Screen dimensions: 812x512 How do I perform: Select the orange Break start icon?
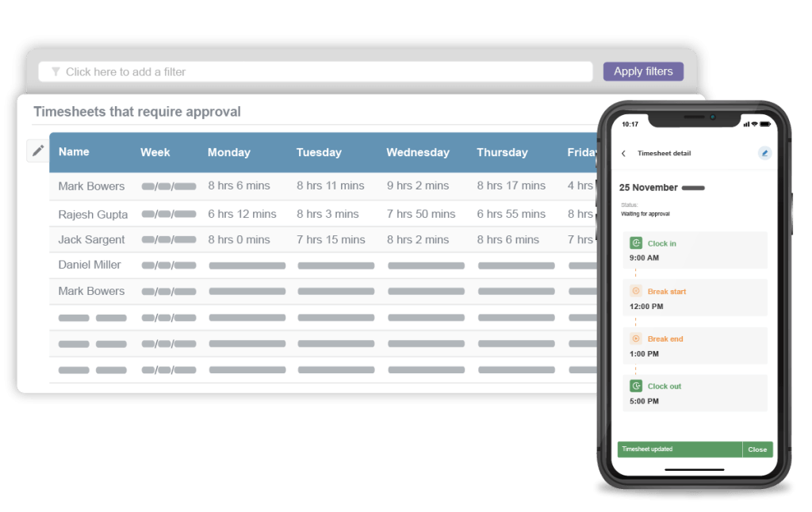click(637, 291)
